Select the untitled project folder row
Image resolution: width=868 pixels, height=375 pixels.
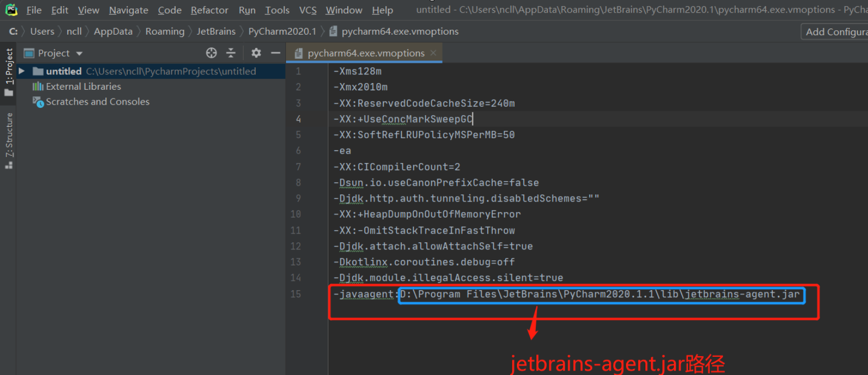pyautogui.click(x=151, y=71)
